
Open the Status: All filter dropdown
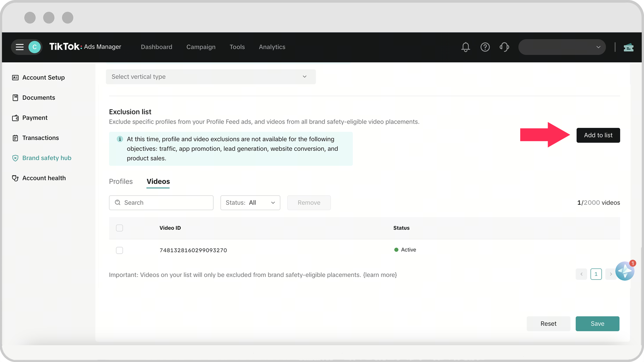coord(250,203)
